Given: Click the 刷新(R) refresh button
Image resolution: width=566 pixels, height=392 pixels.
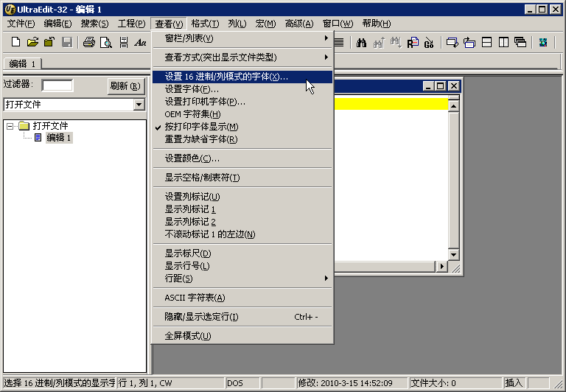Looking at the screenshot, I should (125, 86).
